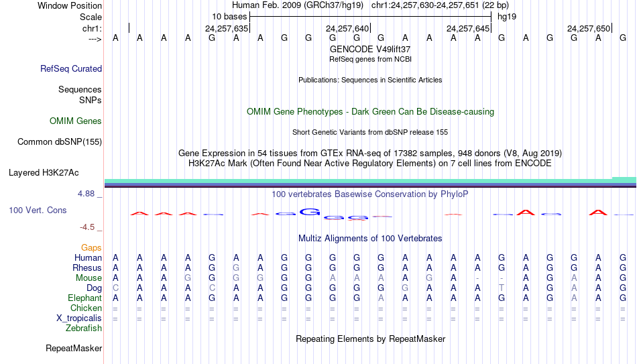Click the 24,257,635 ruler coordinate
637x364 pixels.
coord(227,28)
